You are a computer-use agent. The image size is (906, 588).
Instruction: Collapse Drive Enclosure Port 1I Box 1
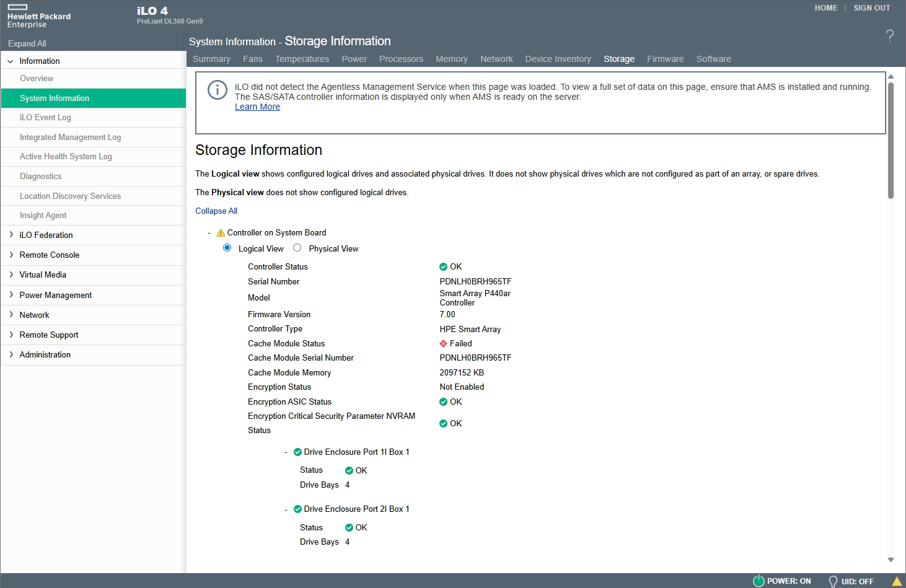(x=286, y=452)
